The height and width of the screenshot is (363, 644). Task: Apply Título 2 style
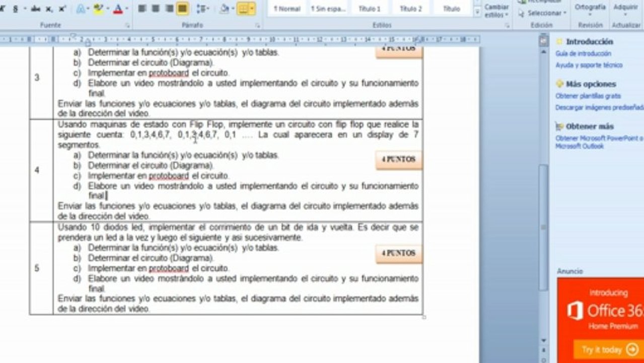[410, 9]
